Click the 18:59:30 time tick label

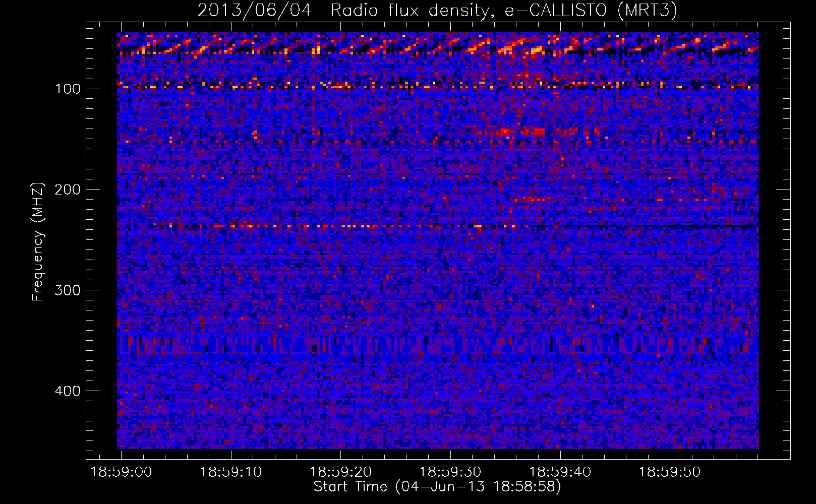450,472
